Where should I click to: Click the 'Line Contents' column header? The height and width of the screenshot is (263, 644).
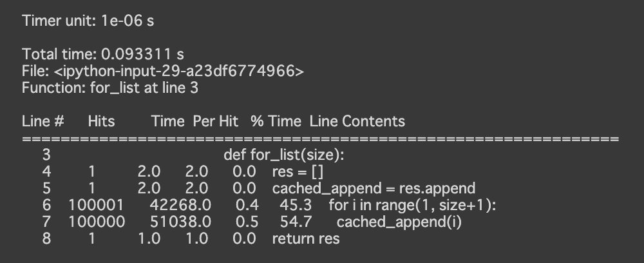[x=357, y=121]
